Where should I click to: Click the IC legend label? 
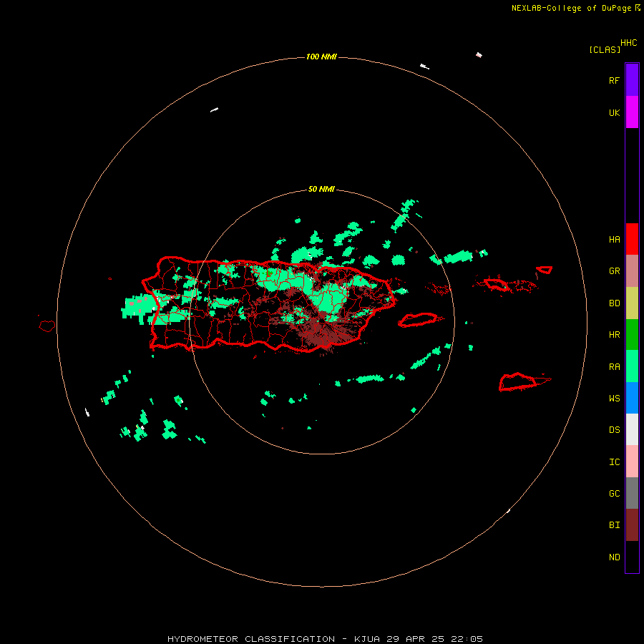(x=614, y=462)
